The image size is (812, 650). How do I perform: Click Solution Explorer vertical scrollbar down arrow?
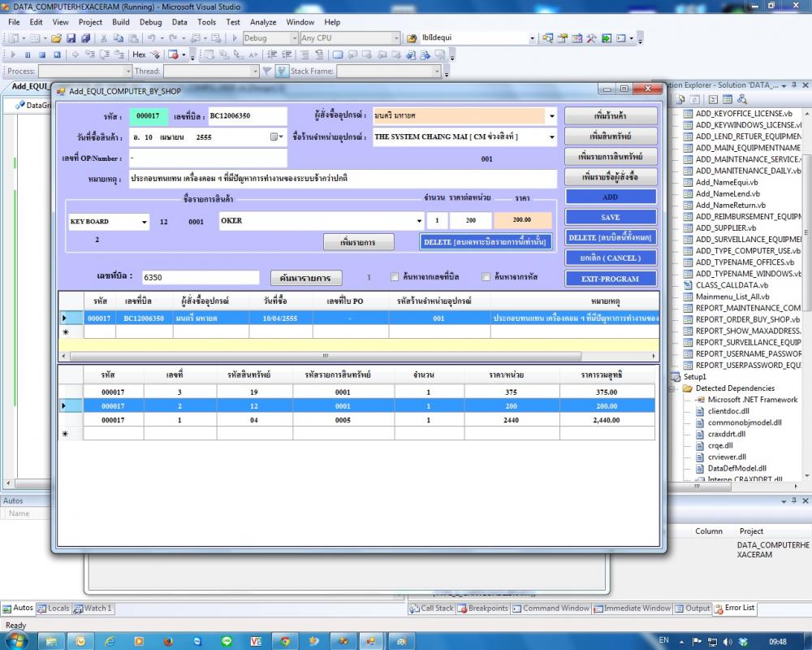[x=807, y=475]
